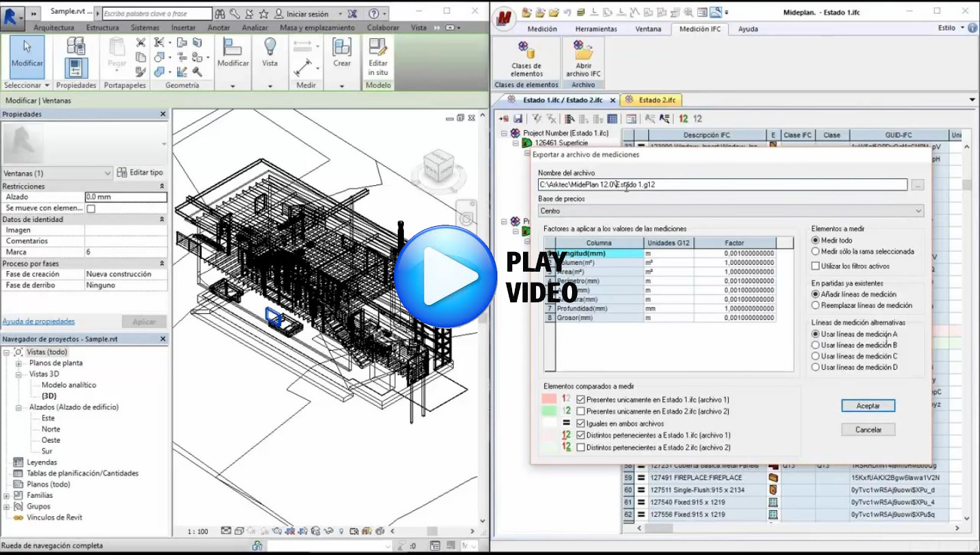Click the blue table grid icon in IFC toolbar

[x=612, y=118]
